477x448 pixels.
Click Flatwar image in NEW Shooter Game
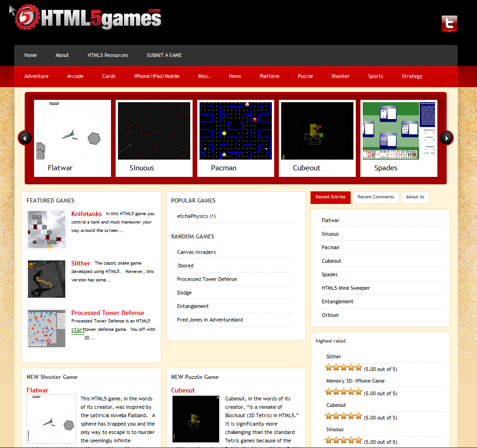pyautogui.click(x=51, y=419)
